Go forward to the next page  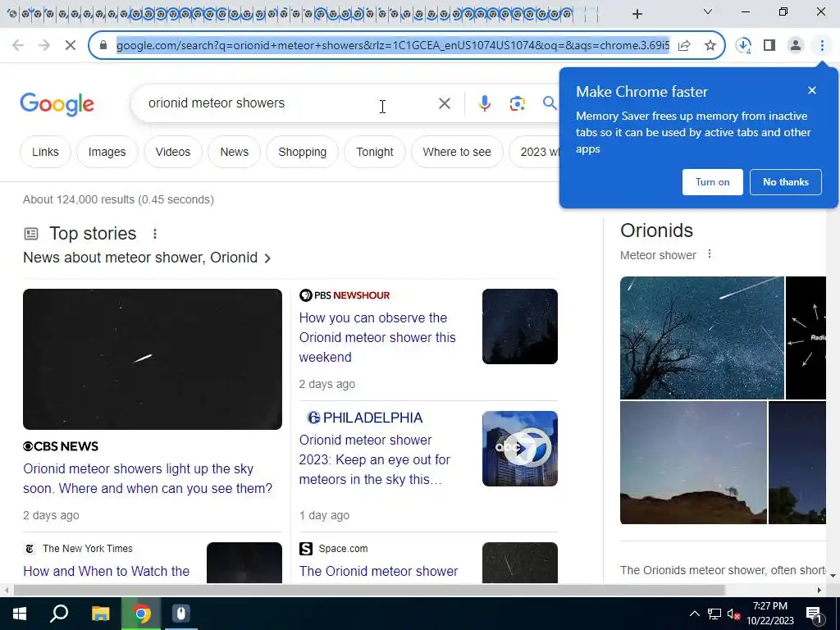click(x=44, y=46)
